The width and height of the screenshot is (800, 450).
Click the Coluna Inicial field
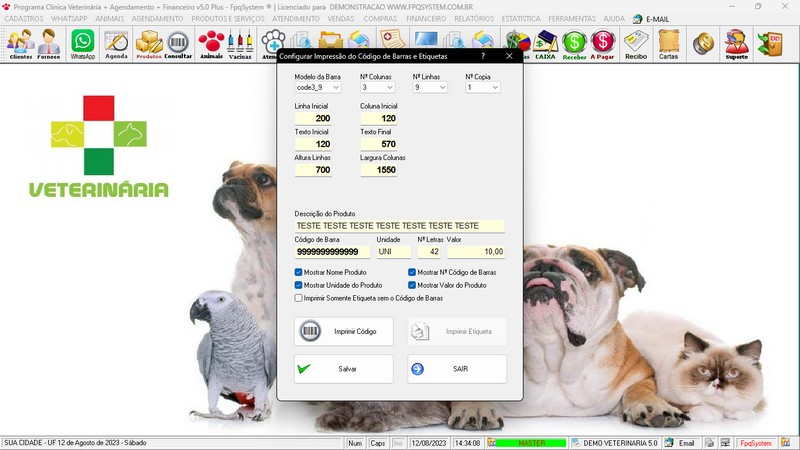coord(379,118)
